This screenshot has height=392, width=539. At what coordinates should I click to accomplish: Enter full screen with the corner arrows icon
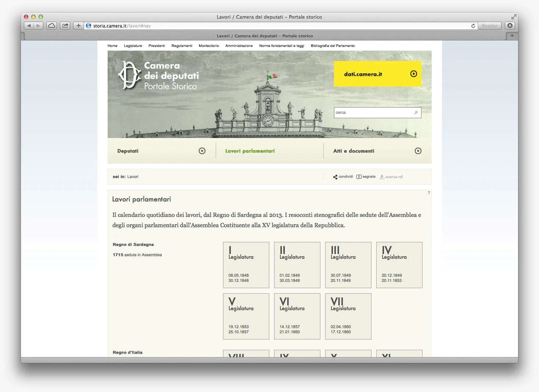pos(514,17)
